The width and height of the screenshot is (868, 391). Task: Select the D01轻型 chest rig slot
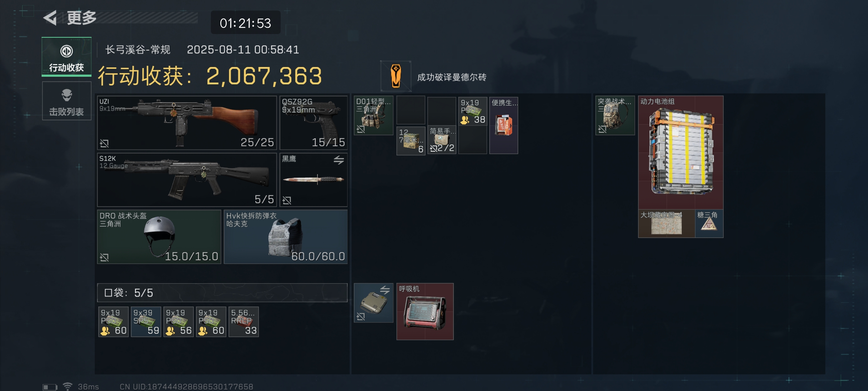coord(374,115)
